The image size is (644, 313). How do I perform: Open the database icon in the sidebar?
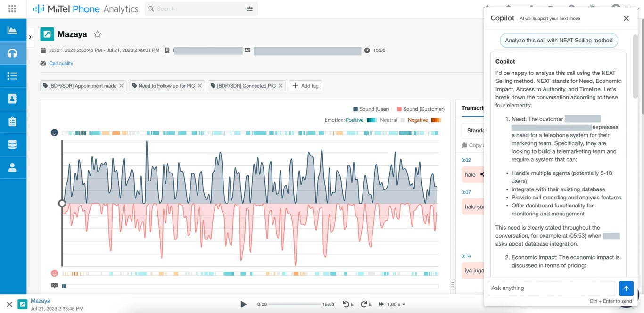click(13, 144)
